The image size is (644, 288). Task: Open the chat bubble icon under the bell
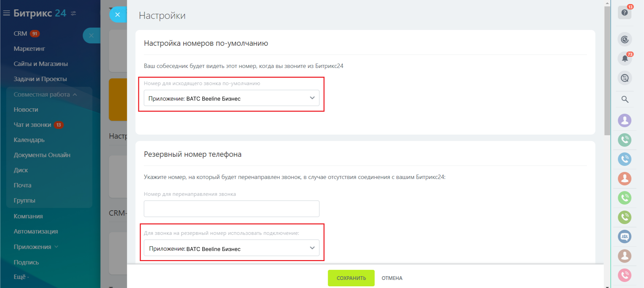624,78
